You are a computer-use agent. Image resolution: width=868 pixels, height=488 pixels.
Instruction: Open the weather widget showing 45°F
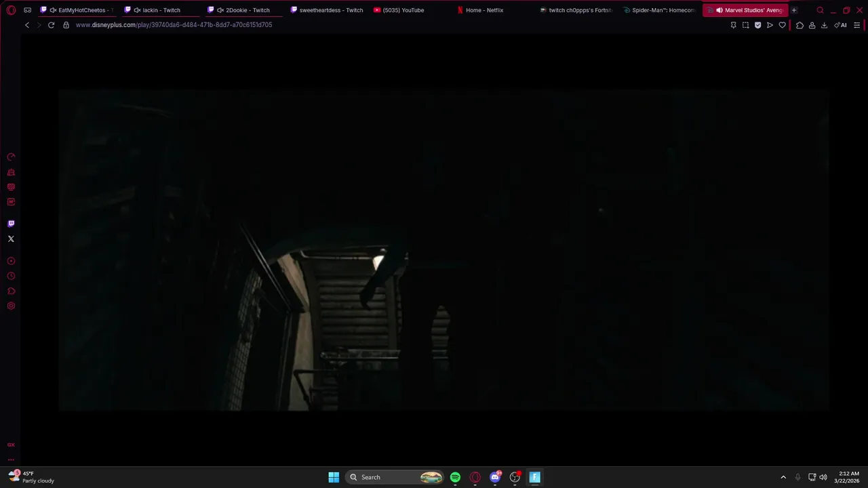[31, 477]
